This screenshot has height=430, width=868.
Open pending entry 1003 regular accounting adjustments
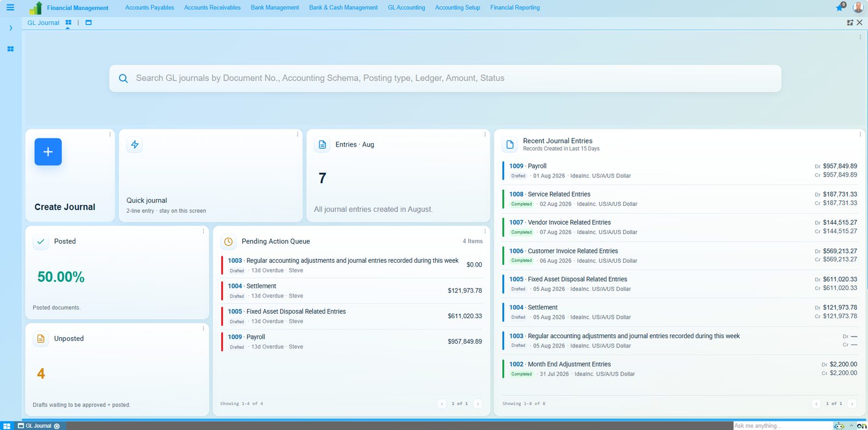coord(352,265)
